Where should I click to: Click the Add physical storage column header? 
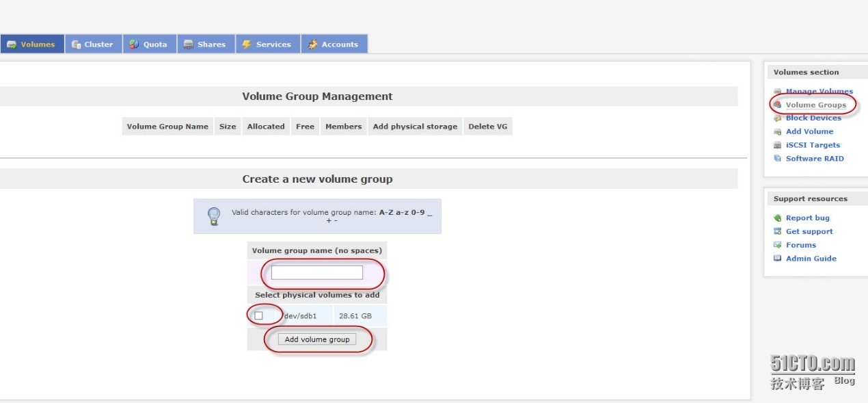click(x=415, y=127)
